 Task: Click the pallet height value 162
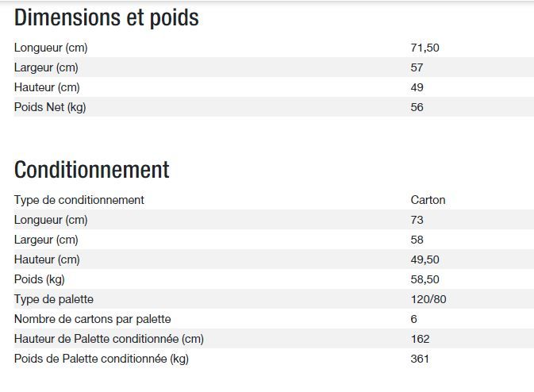420,339
